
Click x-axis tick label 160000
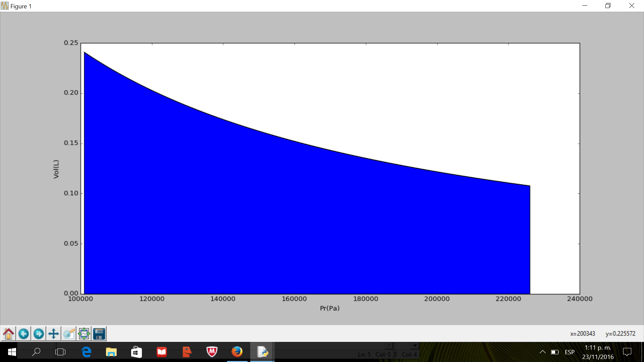[x=294, y=299]
